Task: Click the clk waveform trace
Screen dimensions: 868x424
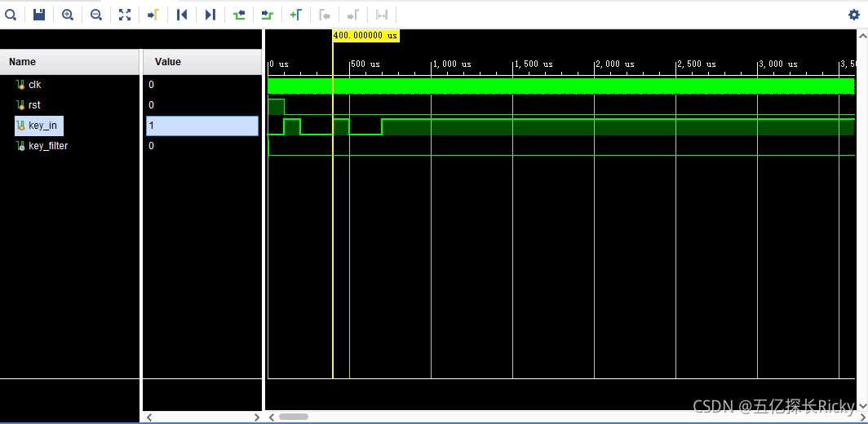Action: point(561,86)
